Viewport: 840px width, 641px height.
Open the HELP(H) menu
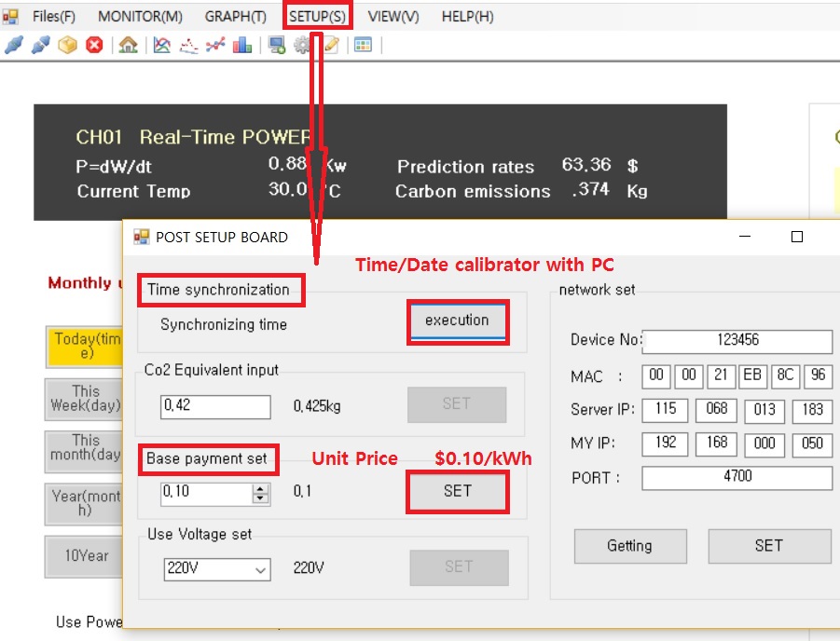coord(468,17)
